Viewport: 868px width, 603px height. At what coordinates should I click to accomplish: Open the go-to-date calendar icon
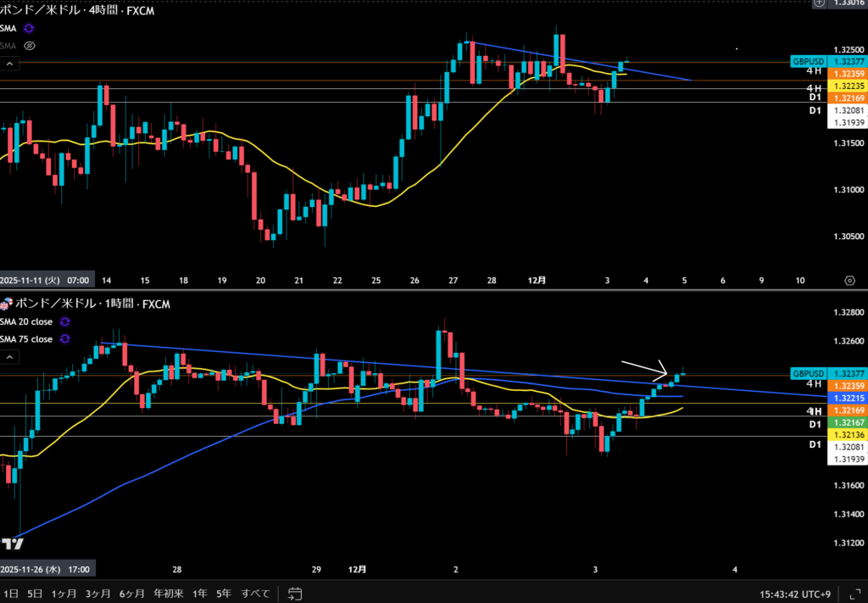pyautogui.click(x=295, y=593)
